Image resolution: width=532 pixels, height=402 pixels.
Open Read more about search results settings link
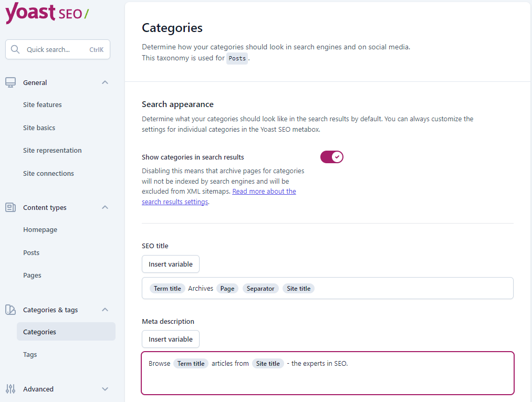264,192
